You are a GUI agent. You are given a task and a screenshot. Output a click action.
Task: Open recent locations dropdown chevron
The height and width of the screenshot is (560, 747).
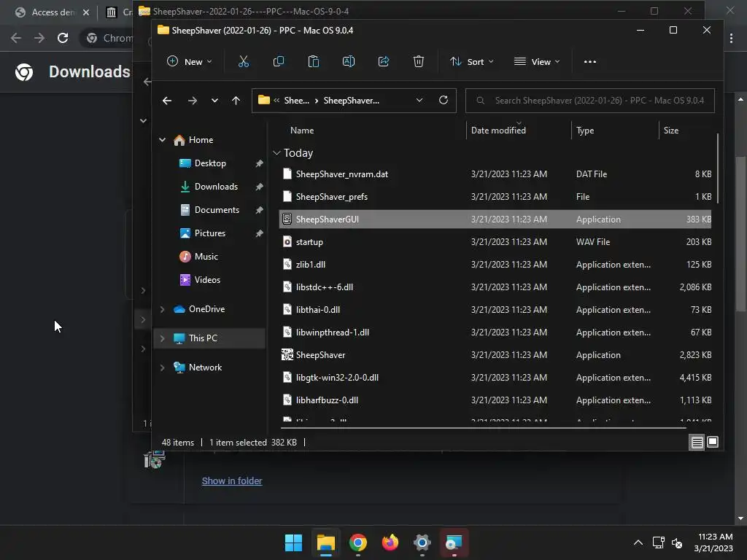(215, 101)
